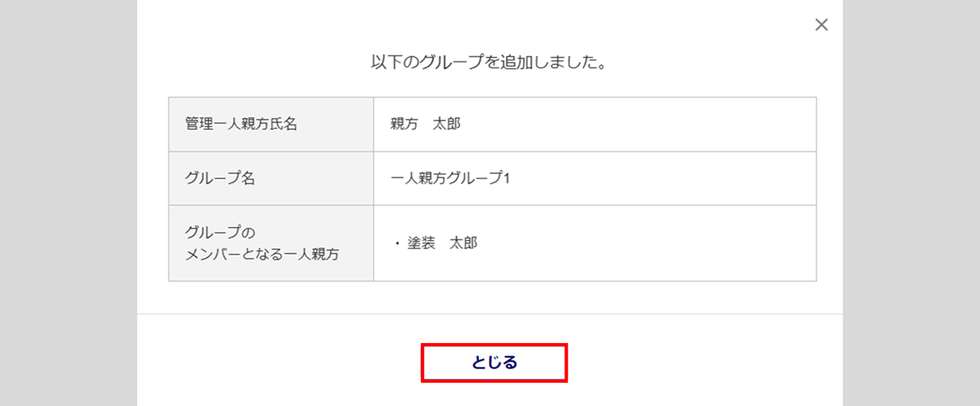Close the dialog with the X icon
This screenshot has width=980, height=406.
[821, 25]
